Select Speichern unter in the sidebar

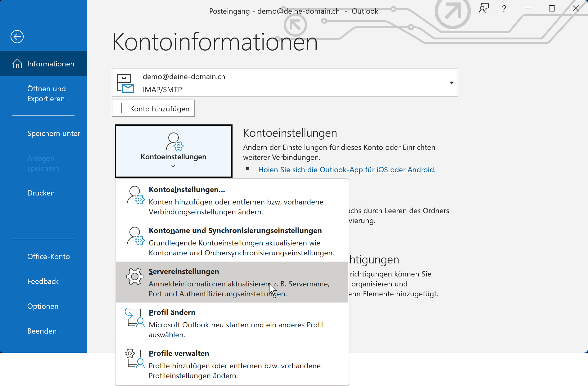pos(54,133)
